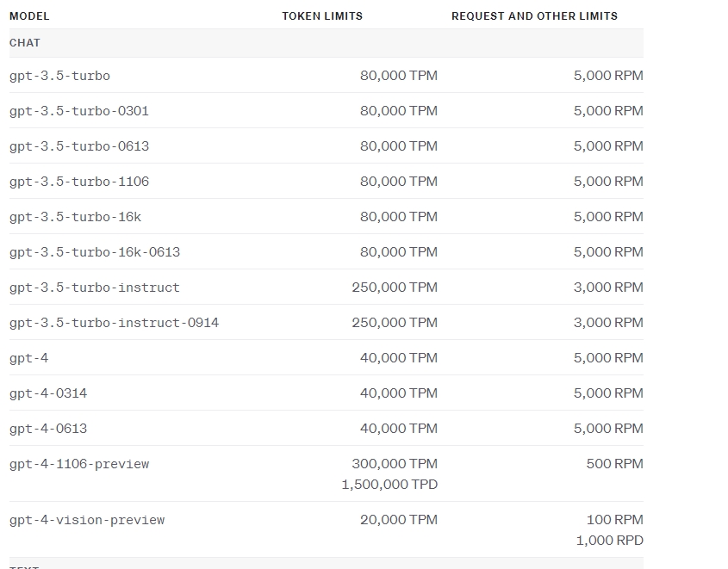Select the model name reading exactly gpt-3.5-turbo
The width and height of the screenshot is (728, 569).
tap(60, 76)
